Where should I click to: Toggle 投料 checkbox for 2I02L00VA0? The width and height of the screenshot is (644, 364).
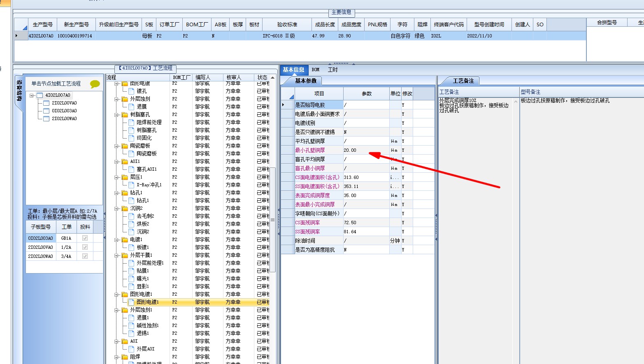tap(85, 247)
